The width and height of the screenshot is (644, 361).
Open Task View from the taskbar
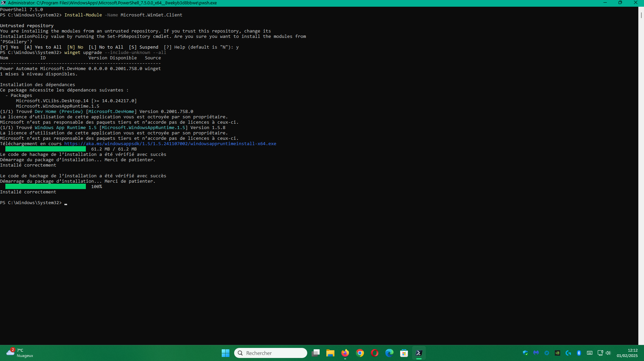tap(316, 353)
